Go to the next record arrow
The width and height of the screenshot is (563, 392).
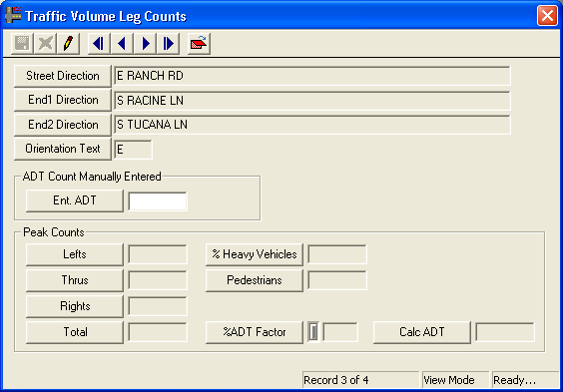coord(145,44)
